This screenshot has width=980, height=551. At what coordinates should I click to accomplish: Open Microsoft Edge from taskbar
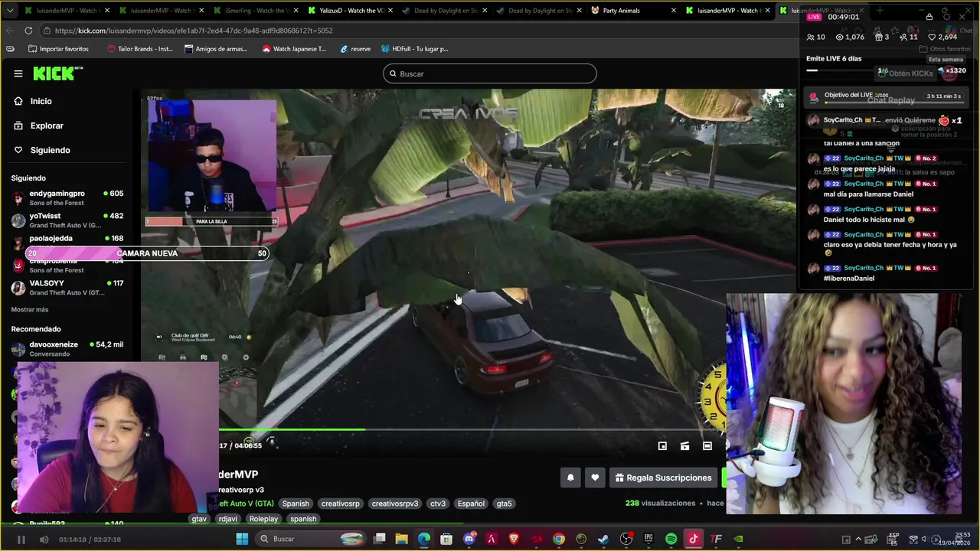(x=424, y=539)
